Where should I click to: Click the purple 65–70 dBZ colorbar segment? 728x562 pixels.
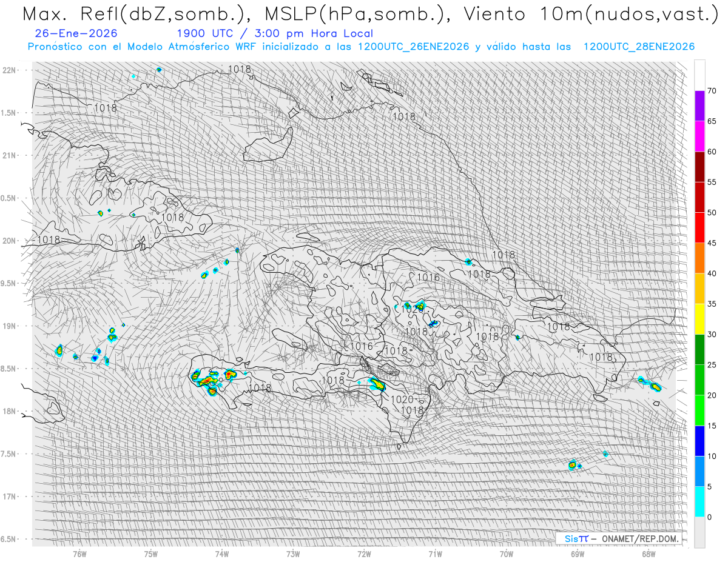click(x=699, y=106)
